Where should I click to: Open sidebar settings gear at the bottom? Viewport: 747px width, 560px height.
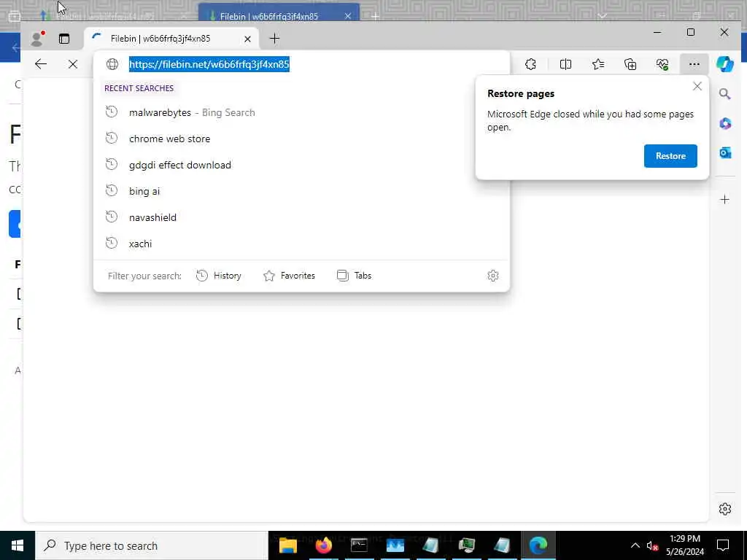click(724, 509)
